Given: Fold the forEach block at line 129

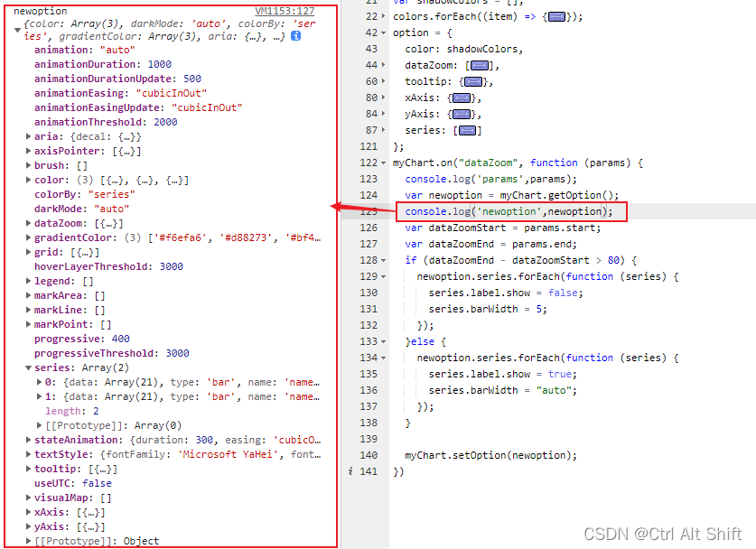Looking at the screenshot, I should coord(383,276).
